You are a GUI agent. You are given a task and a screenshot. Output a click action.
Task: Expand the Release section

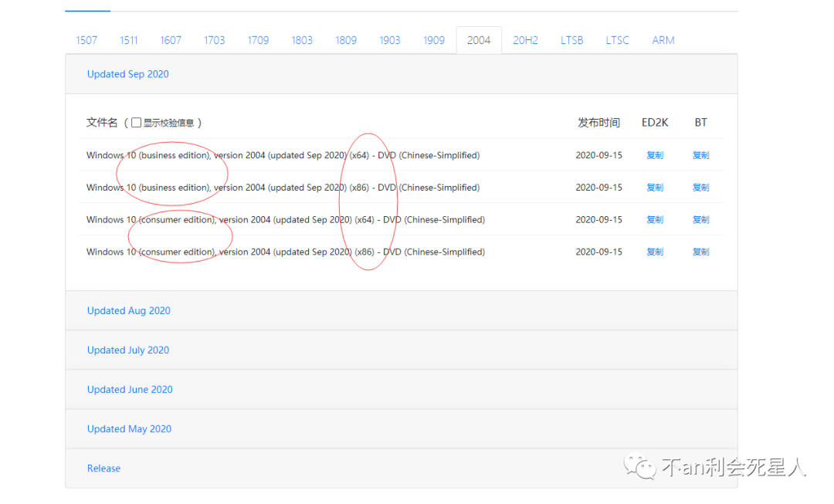tap(103, 468)
